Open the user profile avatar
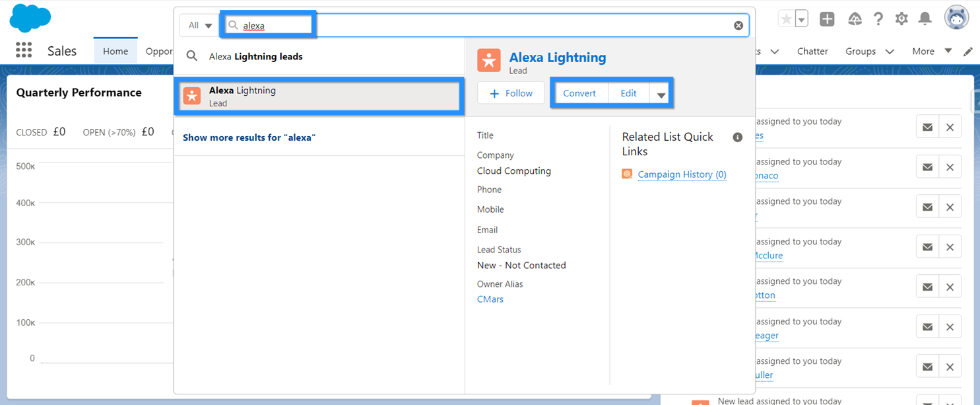This screenshot has width=980, height=405. pos(956,18)
